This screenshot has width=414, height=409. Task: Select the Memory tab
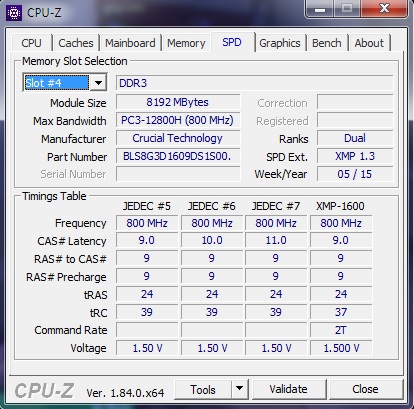click(186, 43)
